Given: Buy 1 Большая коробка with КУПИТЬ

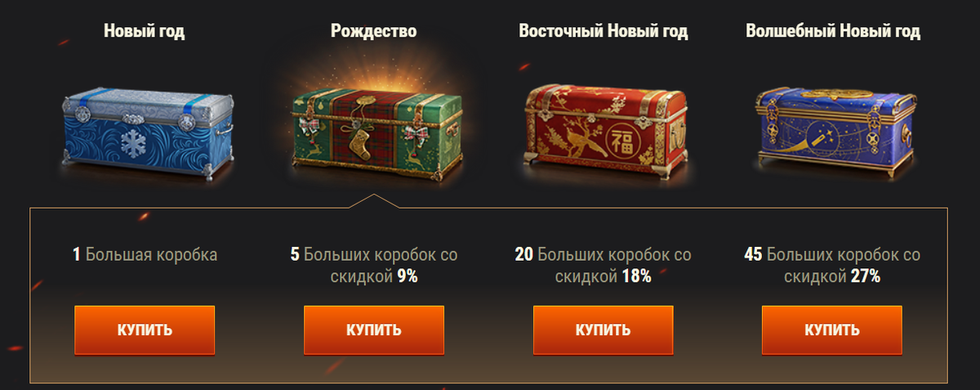Looking at the screenshot, I should (145, 330).
